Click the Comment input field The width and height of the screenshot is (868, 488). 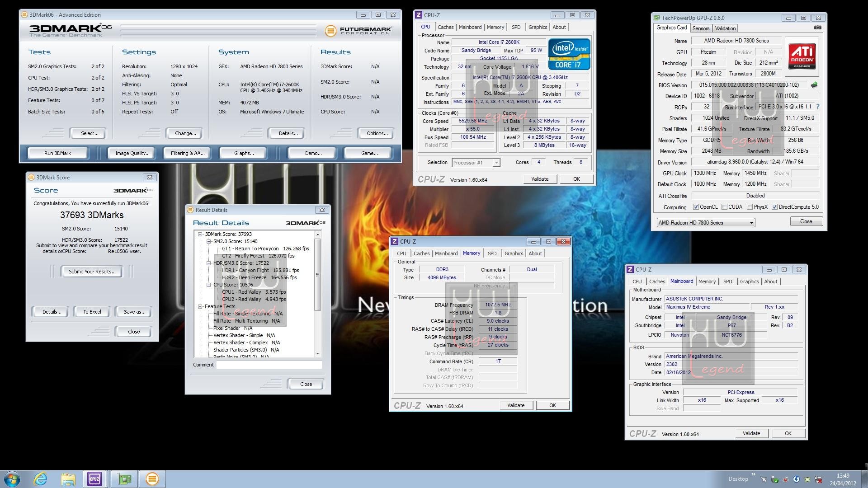coord(269,365)
